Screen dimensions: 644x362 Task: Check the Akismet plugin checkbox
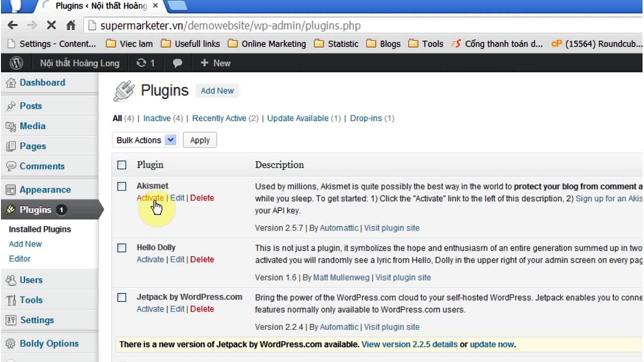pos(122,187)
